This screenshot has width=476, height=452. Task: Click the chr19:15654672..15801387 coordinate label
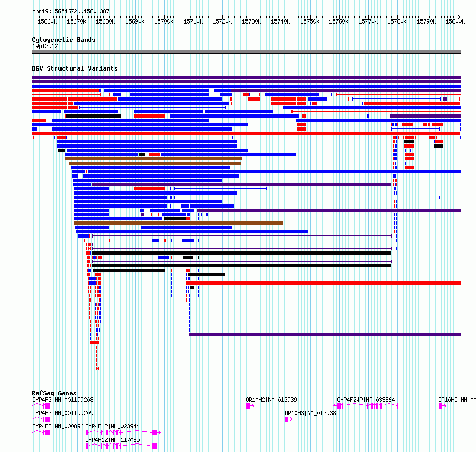click(71, 11)
